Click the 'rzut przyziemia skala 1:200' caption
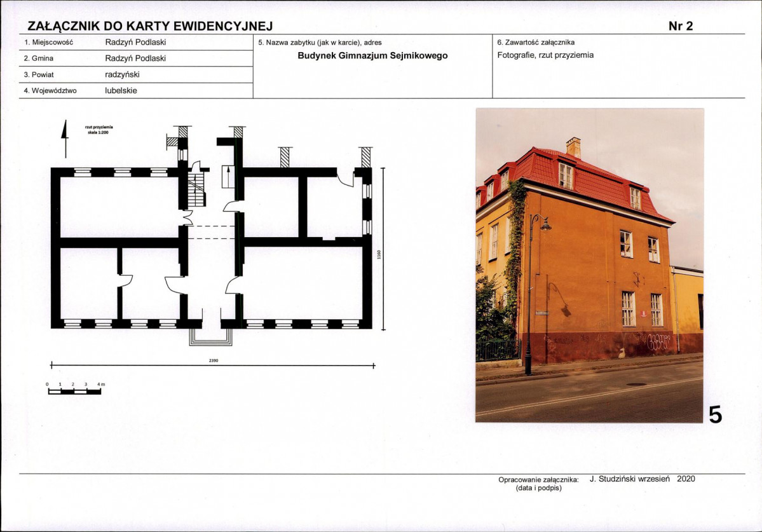762x532 pixels. 99,129
